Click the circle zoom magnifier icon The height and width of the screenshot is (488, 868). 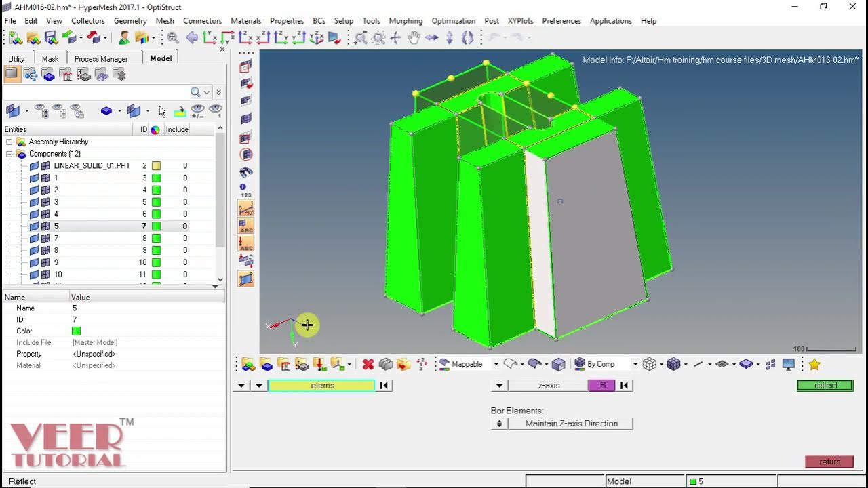[x=378, y=38]
